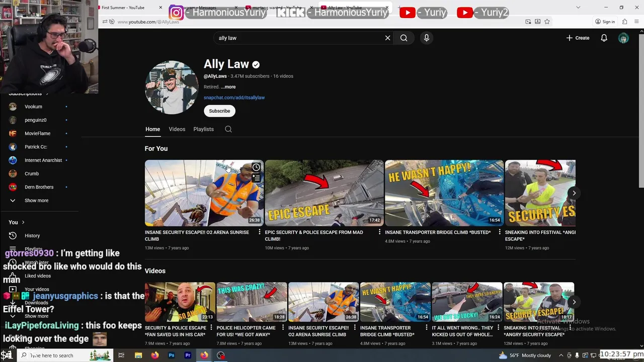Subscribe to Ally Law channel
644x362 pixels.
[219, 111]
